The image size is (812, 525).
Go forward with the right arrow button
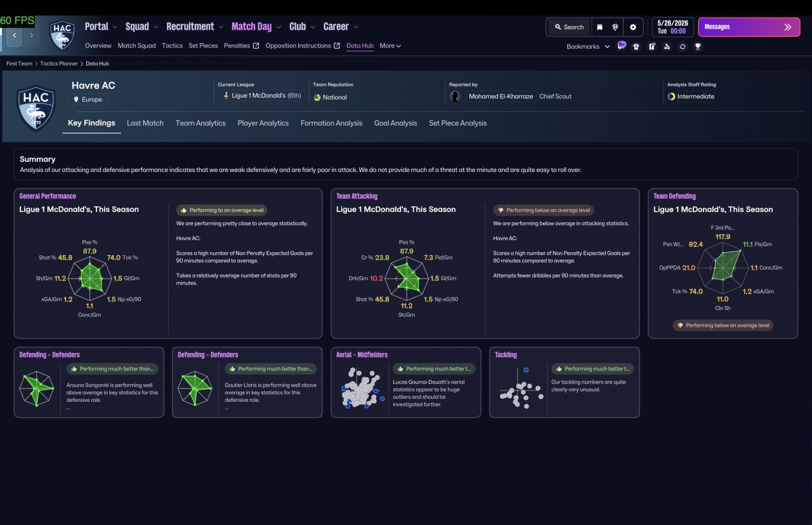click(31, 36)
